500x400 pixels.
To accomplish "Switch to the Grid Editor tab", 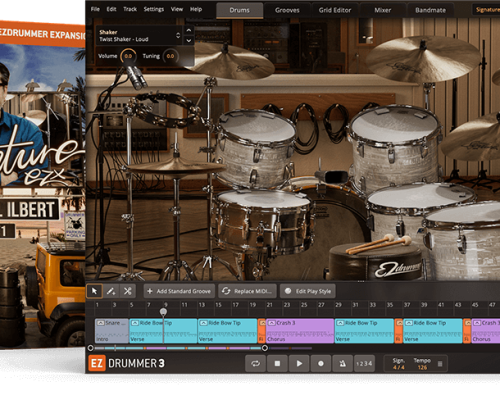I will click(335, 10).
